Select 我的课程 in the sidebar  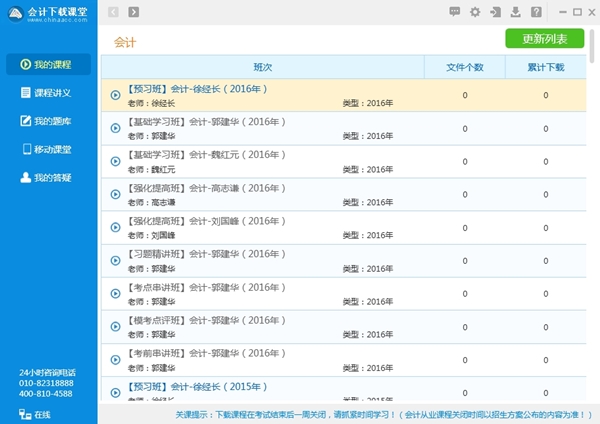point(50,65)
